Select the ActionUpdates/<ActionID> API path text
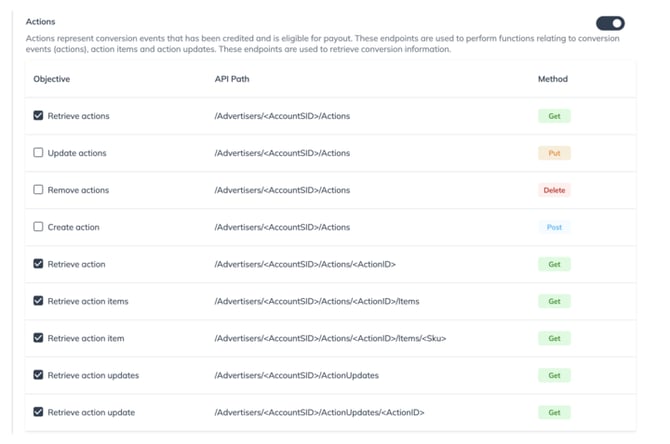This screenshot has height=444, width=670. (x=320, y=412)
